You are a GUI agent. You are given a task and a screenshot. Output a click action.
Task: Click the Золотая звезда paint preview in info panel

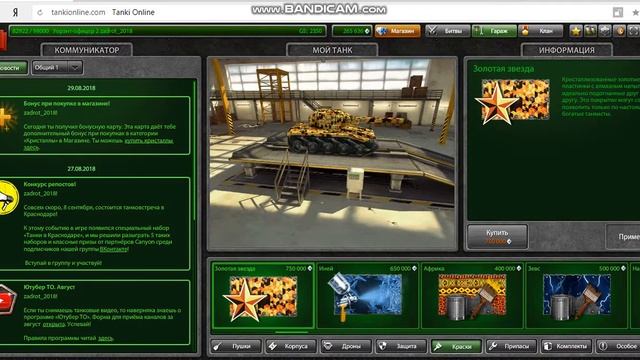pos(512,101)
